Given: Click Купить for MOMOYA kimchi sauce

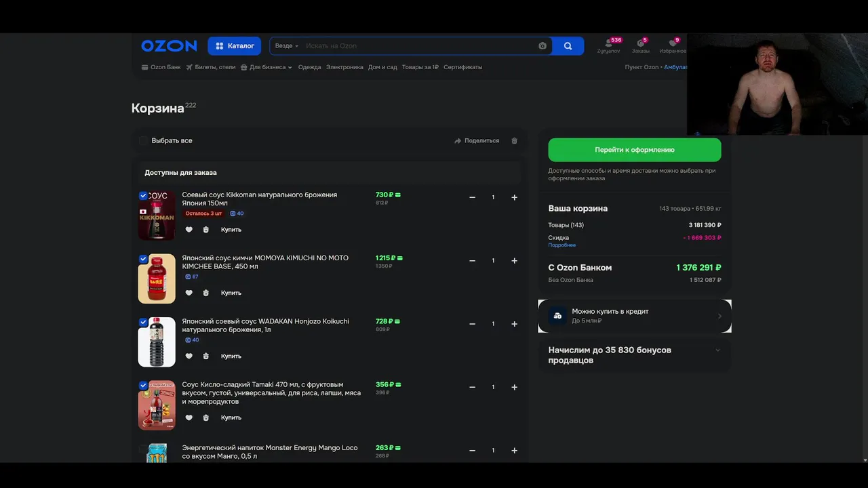Looking at the screenshot, I should [x=231, y=293].
